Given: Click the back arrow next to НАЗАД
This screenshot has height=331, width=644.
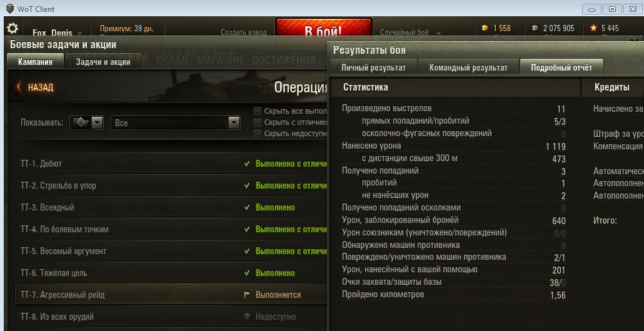Looking at the screenshot, I should (19, 87).
